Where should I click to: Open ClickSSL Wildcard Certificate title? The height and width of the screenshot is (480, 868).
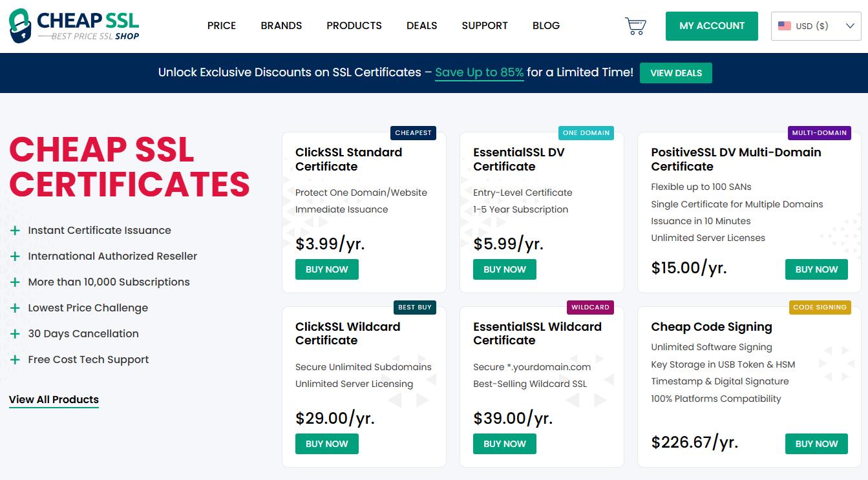point(348,333)
